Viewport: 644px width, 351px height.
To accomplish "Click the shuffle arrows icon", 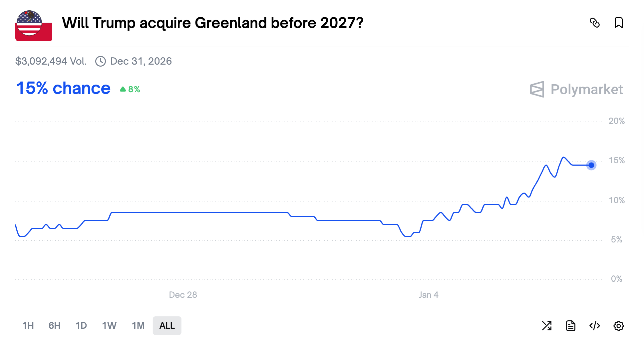I will pos(547,326).
